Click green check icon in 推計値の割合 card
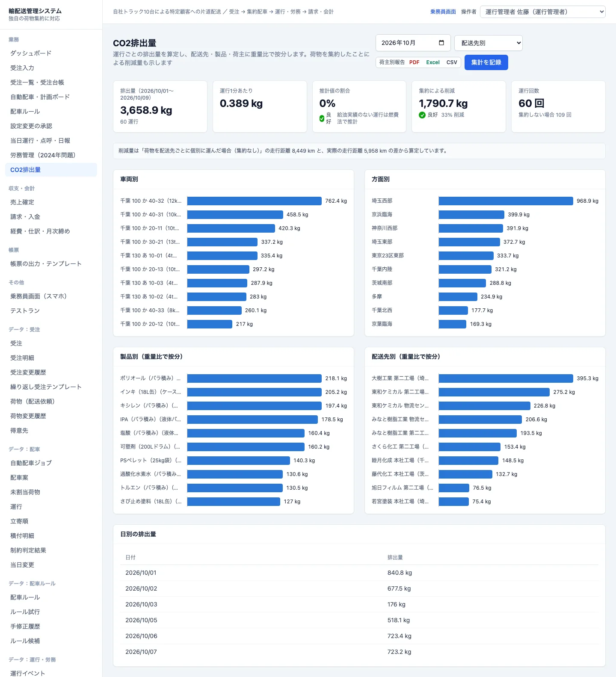 pos(322,118)
